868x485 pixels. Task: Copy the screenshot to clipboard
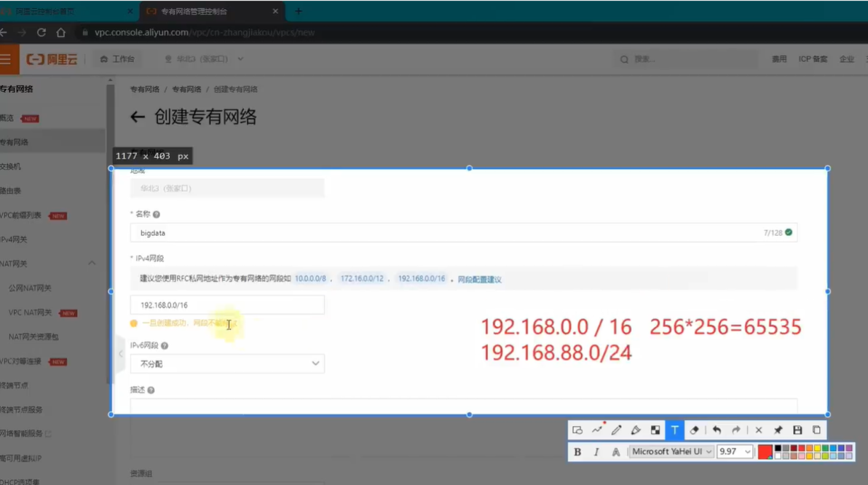[816, 430]
